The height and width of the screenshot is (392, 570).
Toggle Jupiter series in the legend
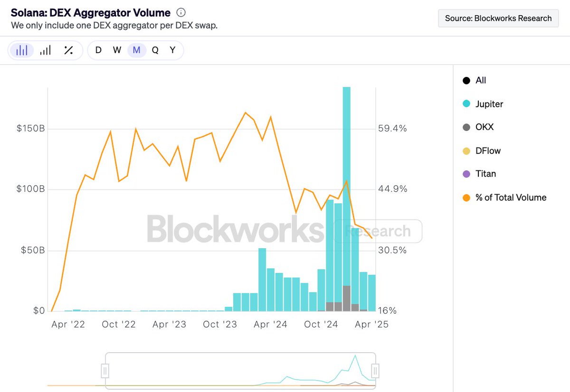[466, 104]
